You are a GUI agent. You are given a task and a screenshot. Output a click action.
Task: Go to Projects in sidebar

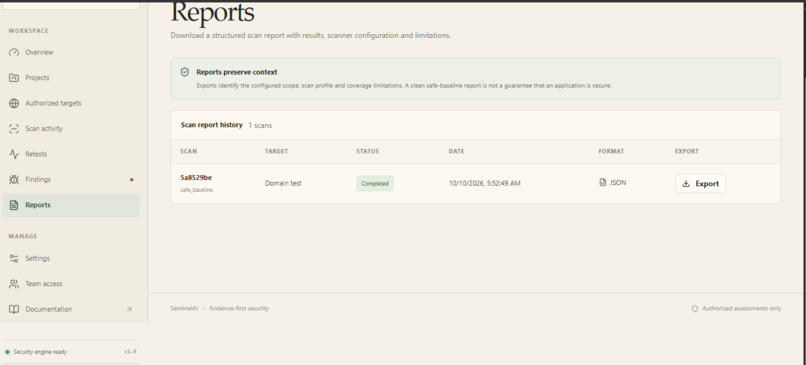click(x=70, y=78)
